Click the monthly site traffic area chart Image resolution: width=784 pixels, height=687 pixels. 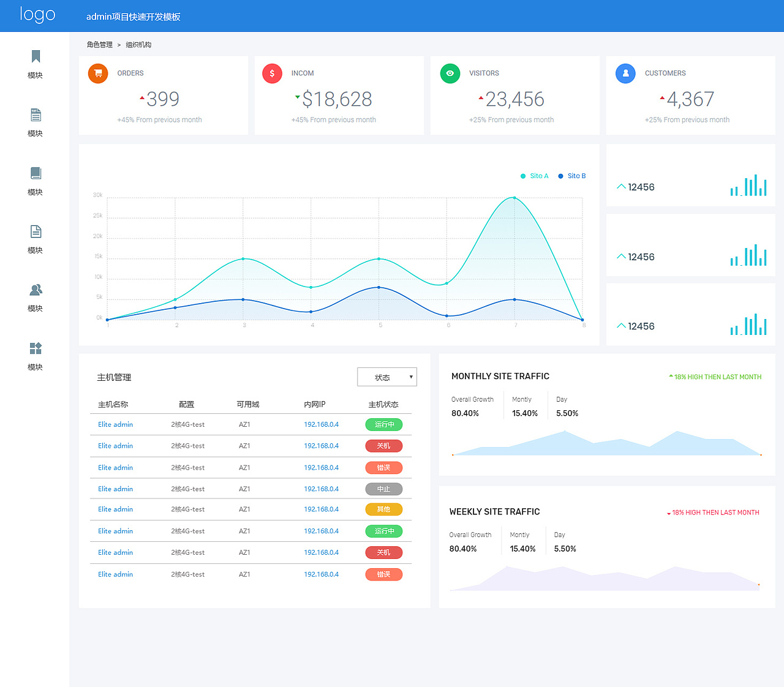[x=606, y=443]
